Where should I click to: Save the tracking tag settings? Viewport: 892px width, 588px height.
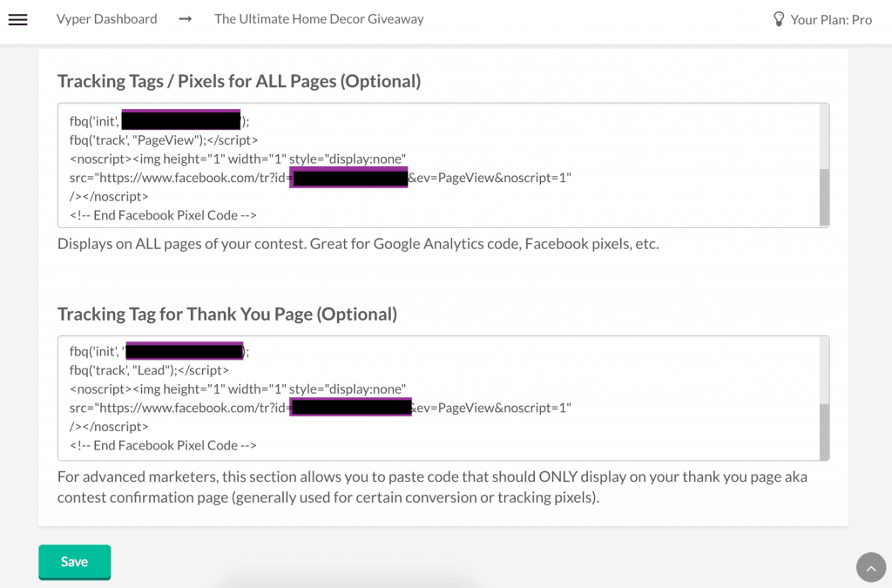coord(74,562)
